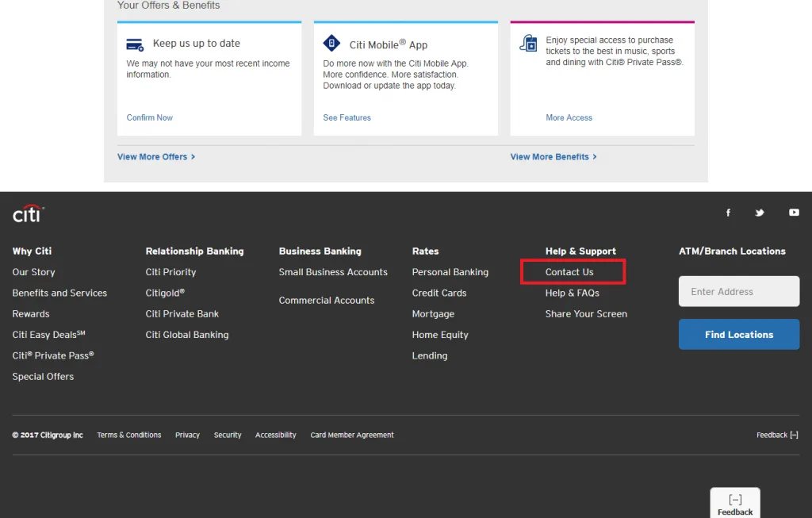The image size is (812, 518).
Task: Focus the Enter Address input field
Action: tap(739, 291)
